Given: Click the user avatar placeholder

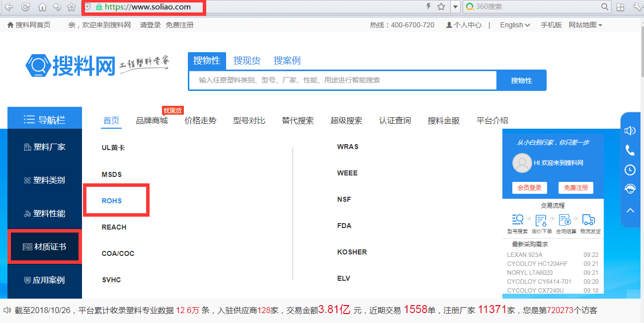Looking at the screenshot, I should [x=522, y=163].
